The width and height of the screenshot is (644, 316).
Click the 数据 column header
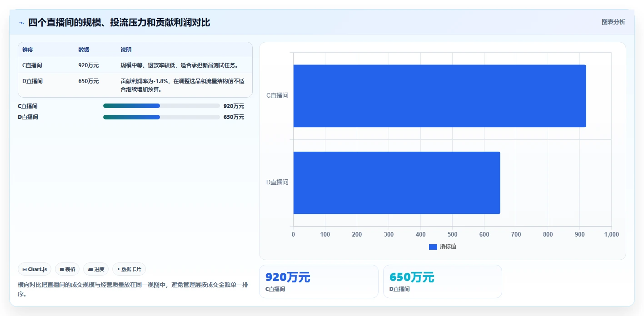84,50
